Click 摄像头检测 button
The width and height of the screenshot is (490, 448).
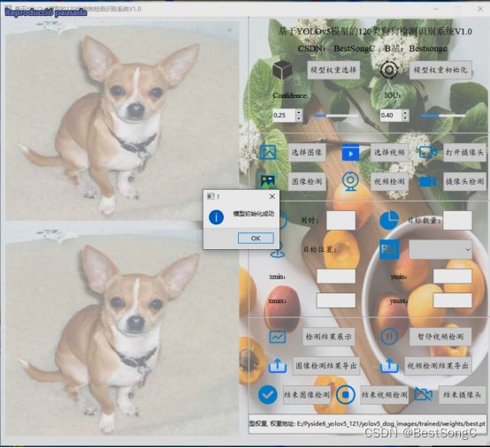[464, 181]
